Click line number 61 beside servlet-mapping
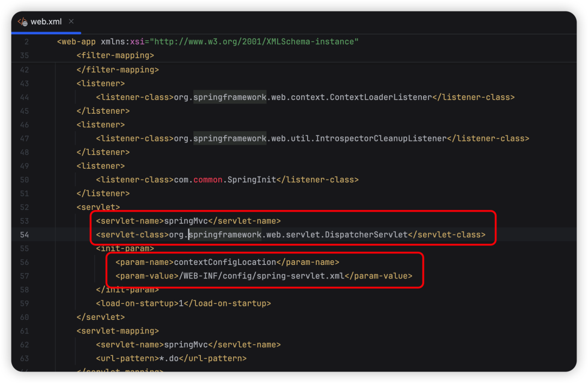 tap(24, 331)
